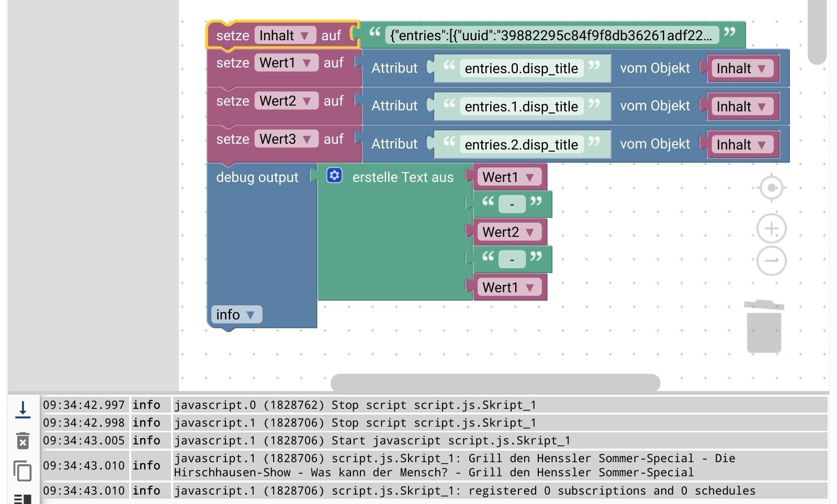The height and width of the screenshot is (504, 837).
Task: Center the workspace with the crosshair icon
Action: (772, 188)
